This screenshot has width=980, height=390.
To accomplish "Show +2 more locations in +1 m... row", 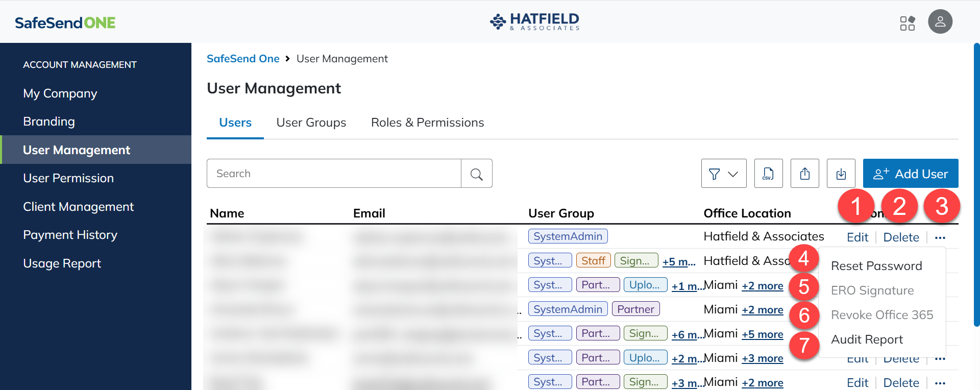I will 763,286.
